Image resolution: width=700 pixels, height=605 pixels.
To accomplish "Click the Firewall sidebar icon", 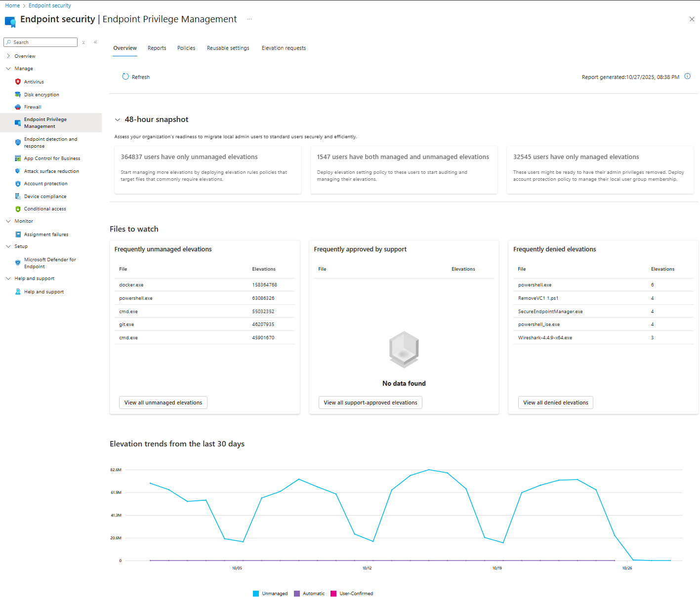I will [x=18, y=107].
